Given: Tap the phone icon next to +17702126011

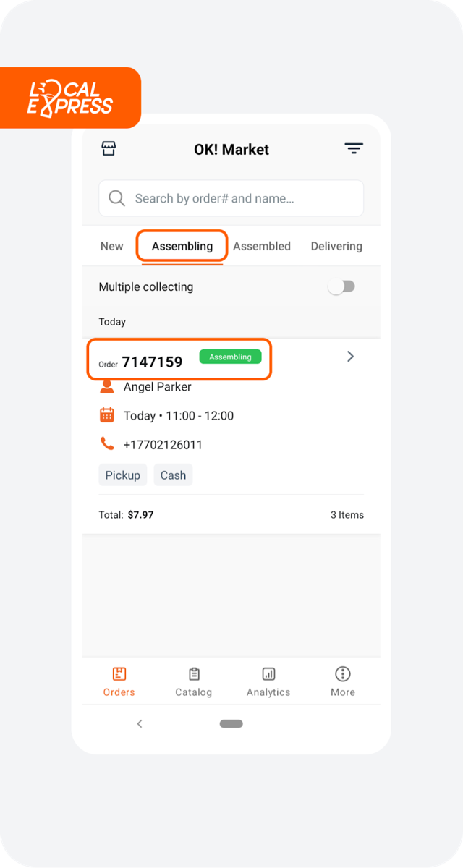Looking at the screenshot, I should (107, 443).
